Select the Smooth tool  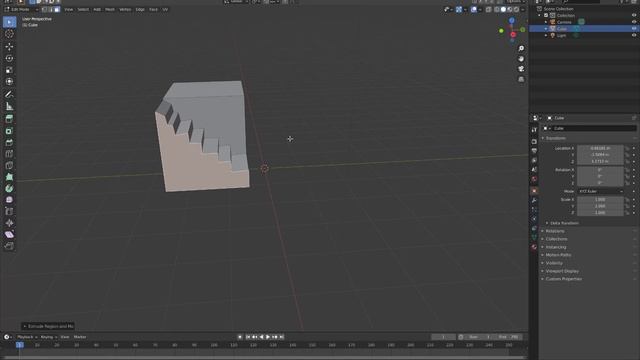click(9, 200)
